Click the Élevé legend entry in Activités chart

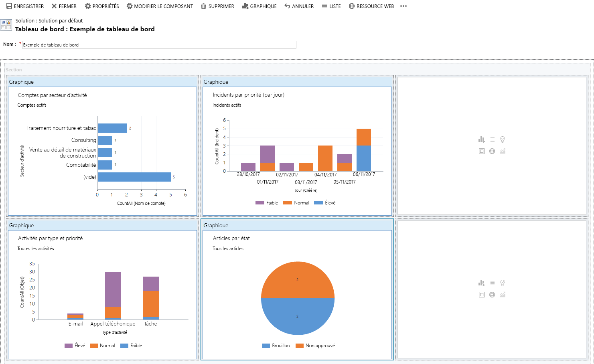click(x=75, y=346)
